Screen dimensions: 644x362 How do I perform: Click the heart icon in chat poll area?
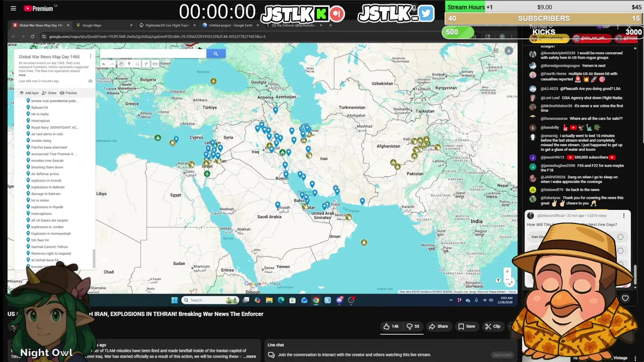625,298
